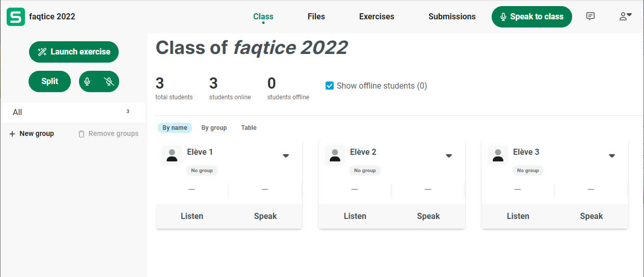Mute all students crossed microphone icon
The height and width of the screenshot is (277, 644).
[x=109, y=81]
